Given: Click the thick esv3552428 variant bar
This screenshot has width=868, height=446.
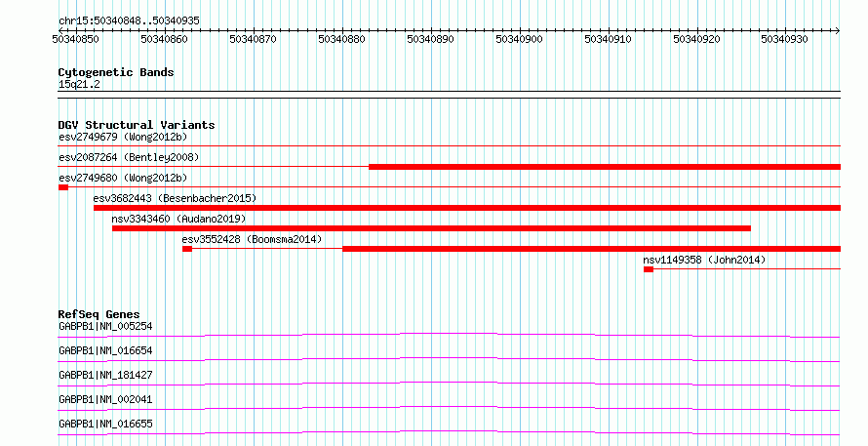Looking at the screenshot, I should coord(591,249).
